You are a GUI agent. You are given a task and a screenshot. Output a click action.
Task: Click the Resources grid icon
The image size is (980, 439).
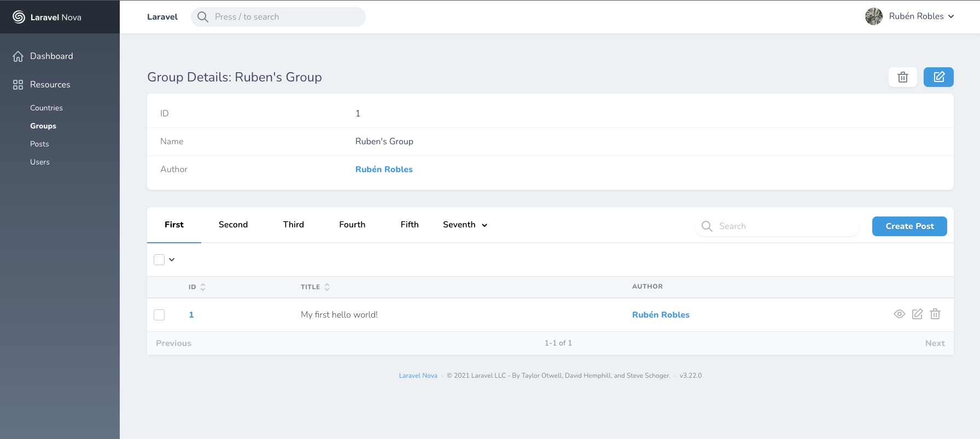pyautogui.click(x=18, y=85)
